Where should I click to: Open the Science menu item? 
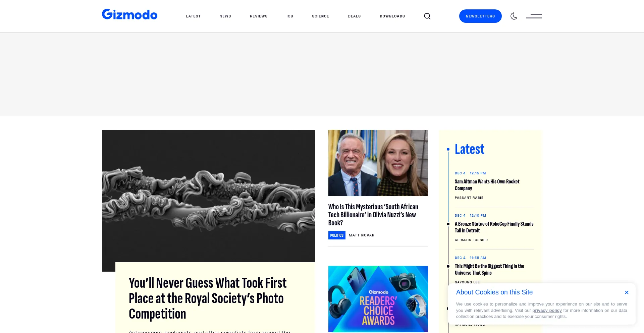coord(320,16)
